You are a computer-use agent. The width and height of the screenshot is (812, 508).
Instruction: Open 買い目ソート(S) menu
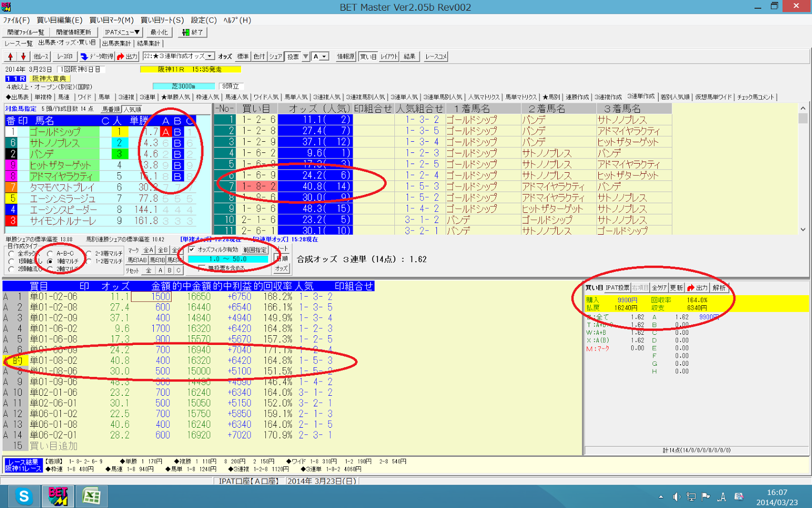pos(162,20)
